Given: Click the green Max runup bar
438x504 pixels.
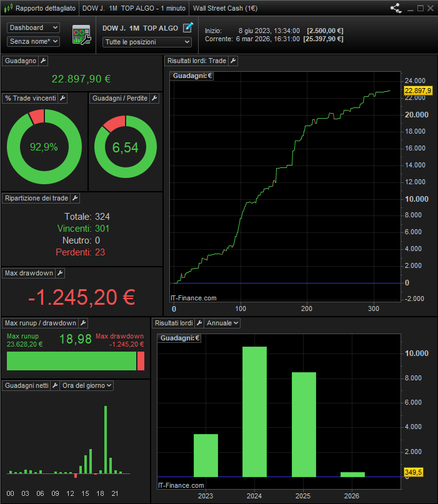Looking at the screenshot, I should 71,361.
